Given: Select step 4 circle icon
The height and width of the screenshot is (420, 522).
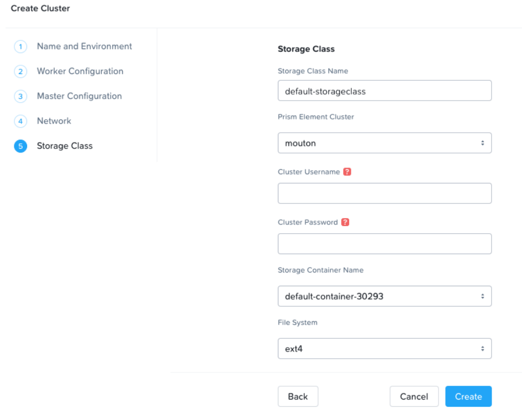Looking at the screenshot, I should [x=20, y=121].
